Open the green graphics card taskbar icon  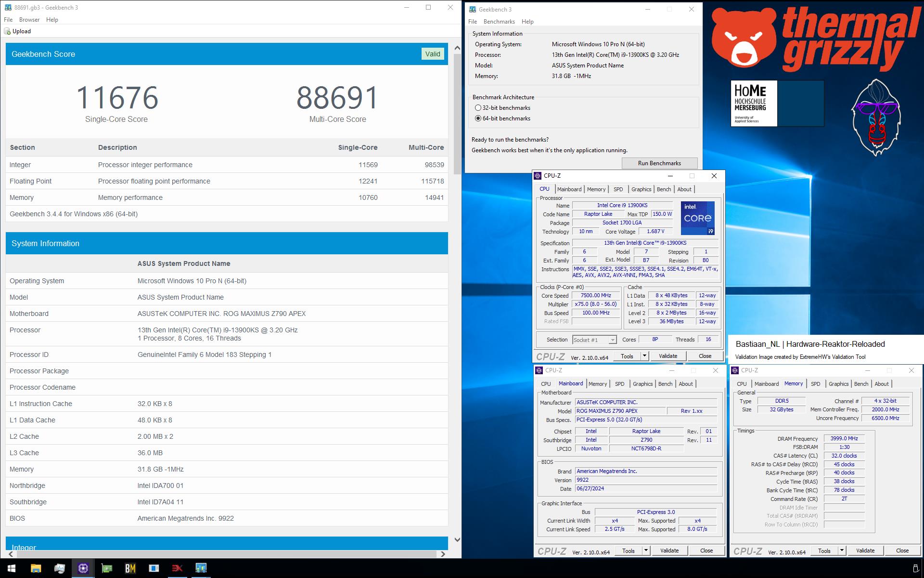point(106,568)
